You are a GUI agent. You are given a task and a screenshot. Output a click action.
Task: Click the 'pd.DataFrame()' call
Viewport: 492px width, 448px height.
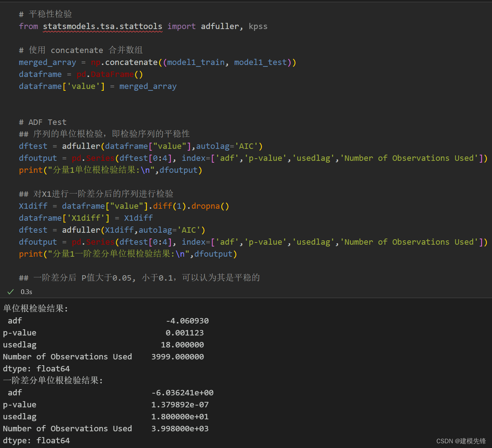click(x=110, y=74)
